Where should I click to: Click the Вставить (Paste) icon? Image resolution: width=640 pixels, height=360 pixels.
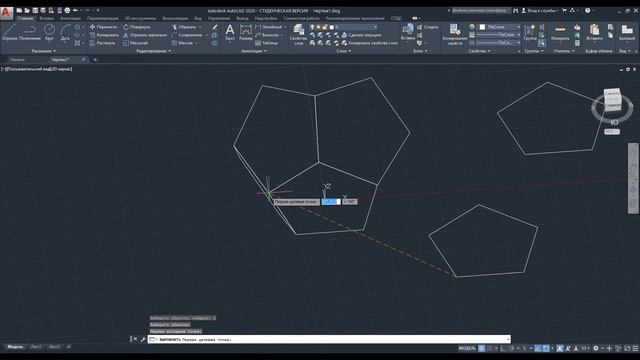[x=594, y=32]
